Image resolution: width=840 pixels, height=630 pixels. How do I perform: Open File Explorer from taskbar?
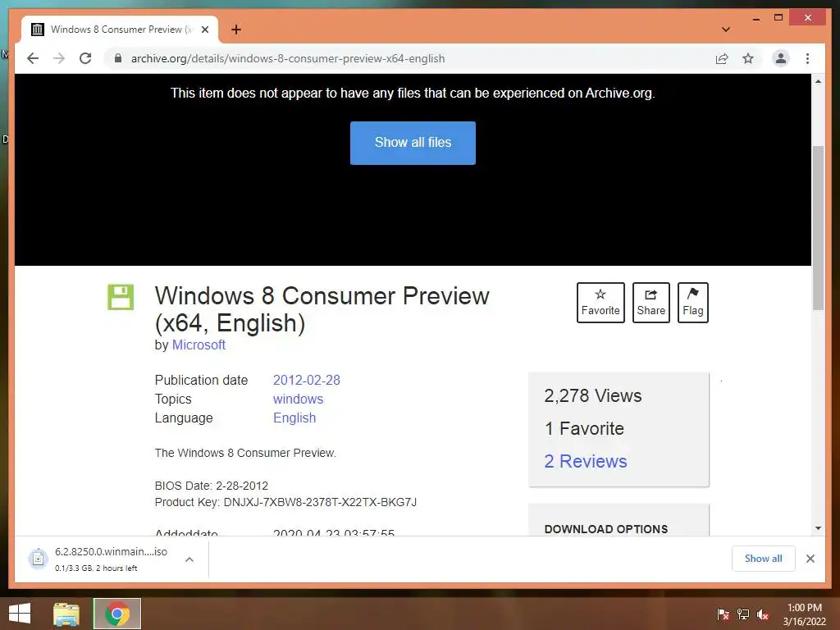point(66,614)
